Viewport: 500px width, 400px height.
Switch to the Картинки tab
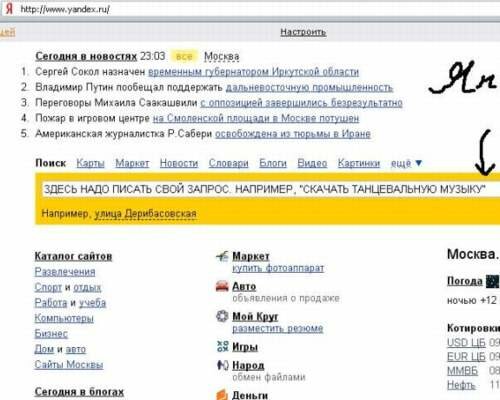(x=359, y=163)
